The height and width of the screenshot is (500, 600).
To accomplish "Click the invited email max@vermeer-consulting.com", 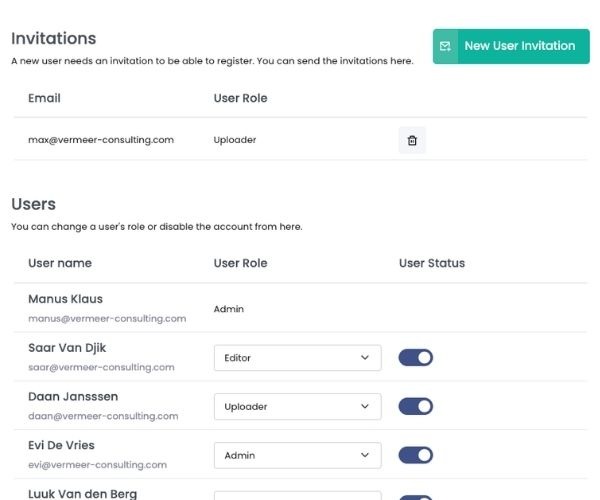I will [101, 140].
